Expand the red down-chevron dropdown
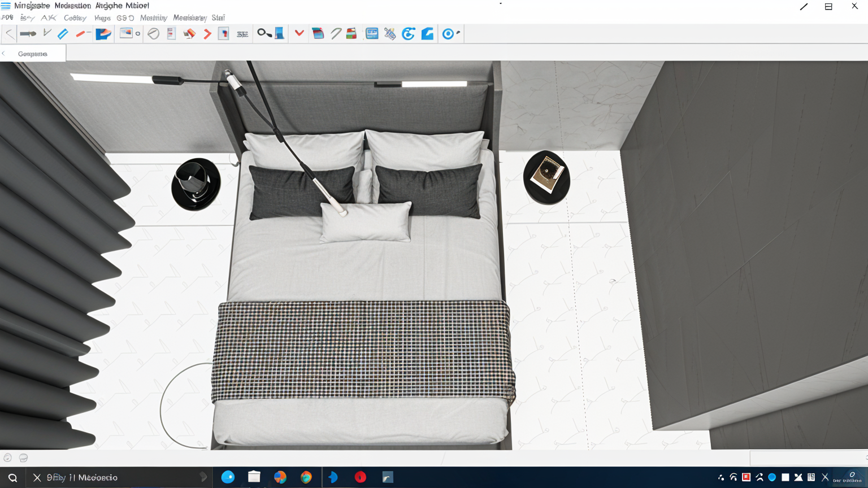Screen dimensions: 868x488 pos(299,33)
